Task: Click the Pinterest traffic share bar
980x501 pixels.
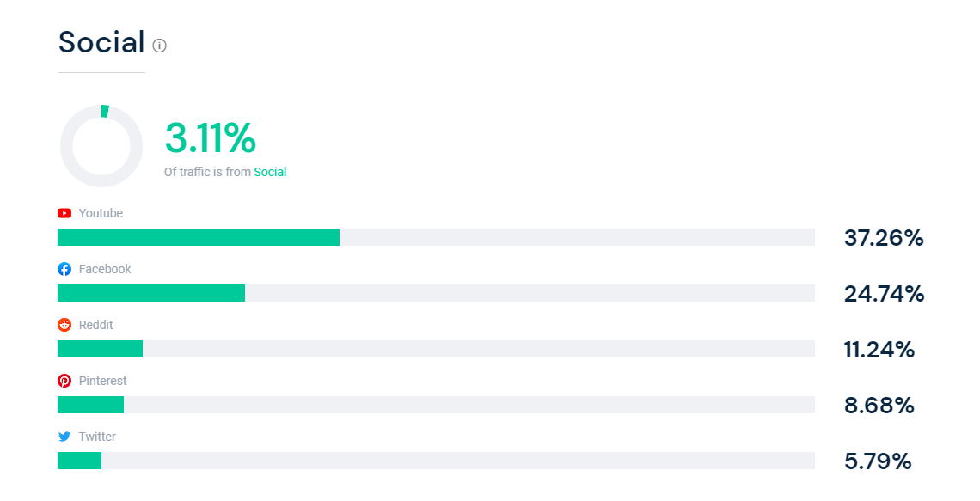Action: [x=90, y=405]
